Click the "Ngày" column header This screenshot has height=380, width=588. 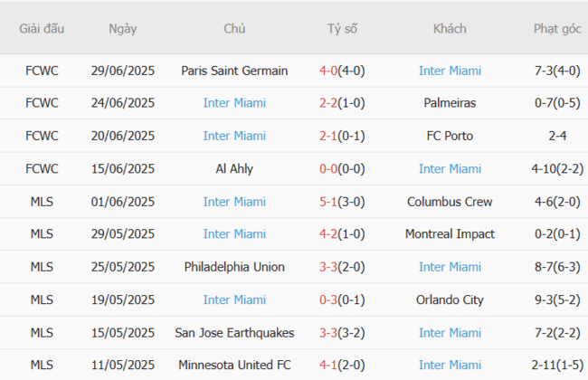[122, 28]
